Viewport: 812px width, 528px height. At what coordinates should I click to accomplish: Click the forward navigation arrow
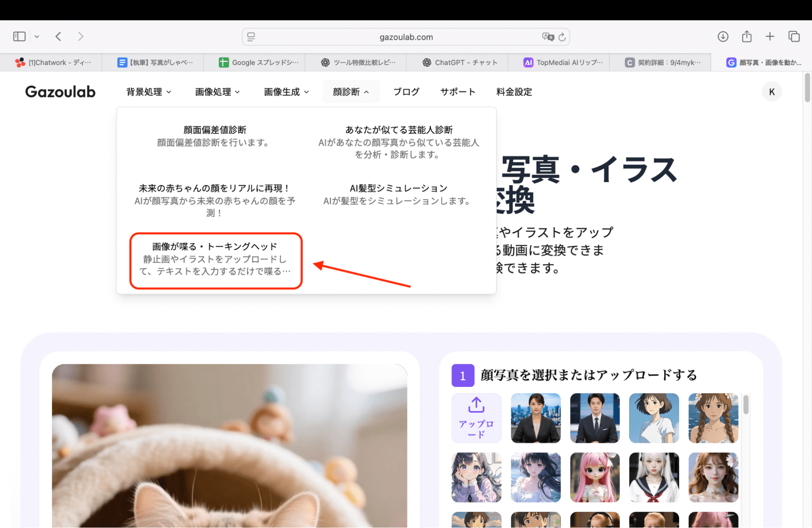pos(80,36)
